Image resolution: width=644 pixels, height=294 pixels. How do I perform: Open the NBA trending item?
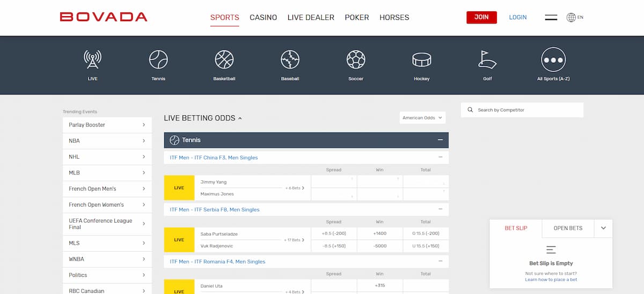107,141
